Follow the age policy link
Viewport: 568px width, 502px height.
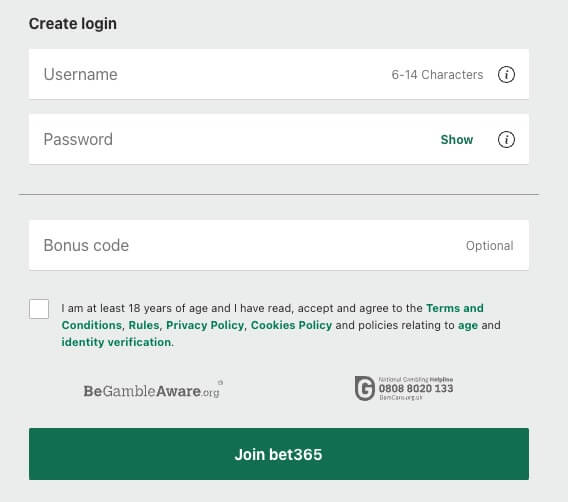coord(468,325)
